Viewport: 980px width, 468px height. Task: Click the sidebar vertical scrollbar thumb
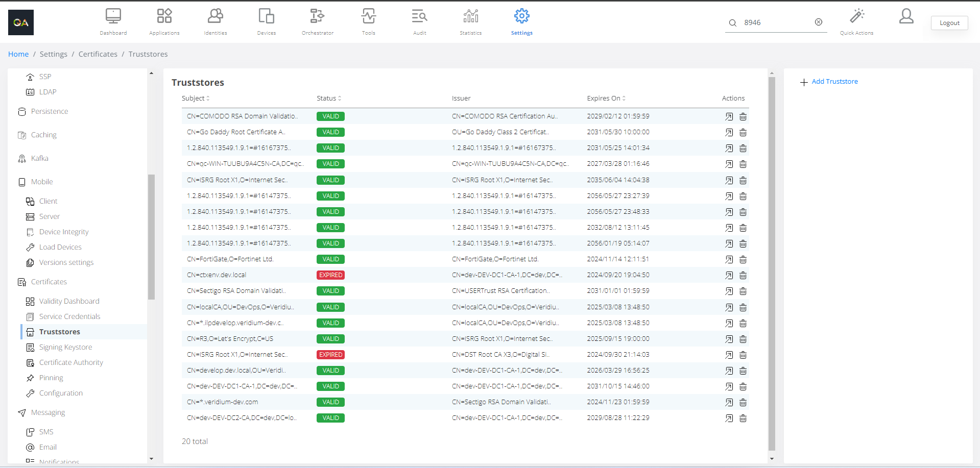[151, 237]
